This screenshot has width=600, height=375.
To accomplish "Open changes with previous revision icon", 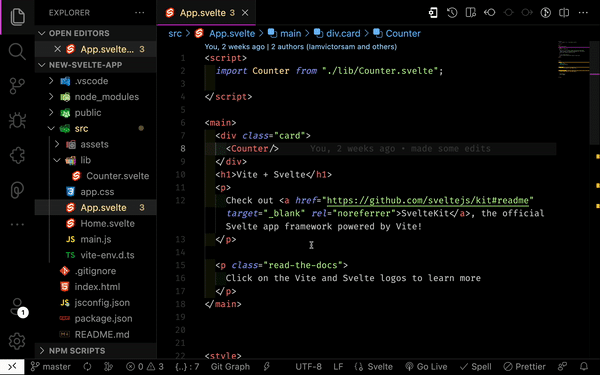I will (x=489, y=13).
